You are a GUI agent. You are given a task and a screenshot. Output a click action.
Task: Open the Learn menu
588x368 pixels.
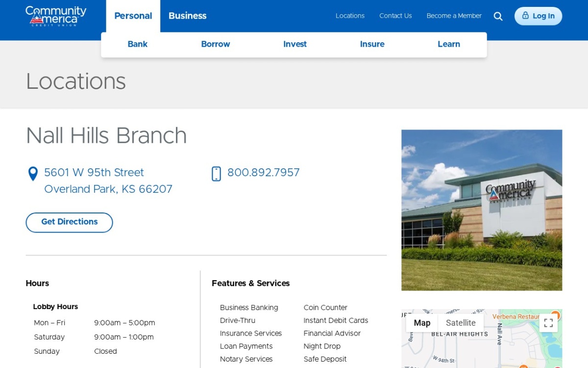point(449,44)
